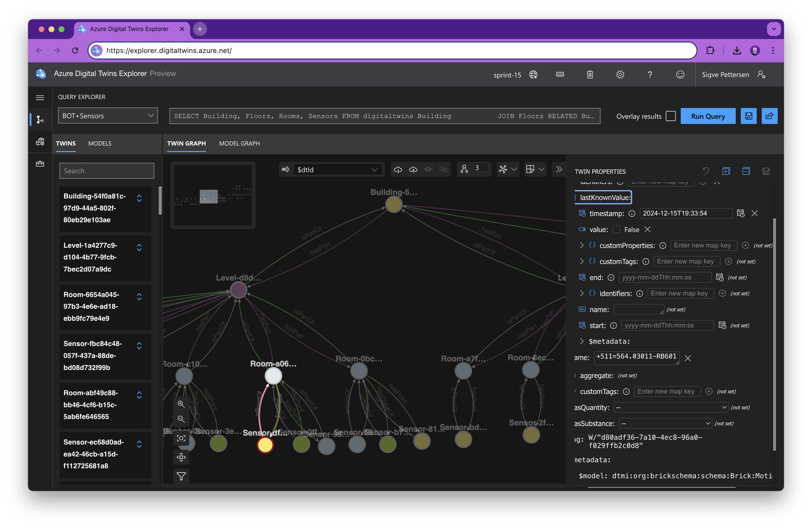Expand the customProperties section
Screen dimensions: 812x528
pos(582,245)
